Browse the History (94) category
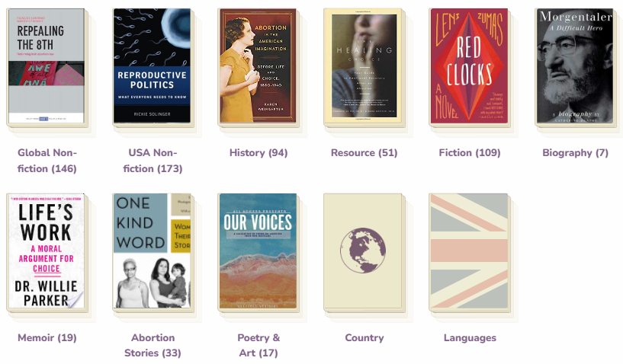The height and width of the screenshot is (364, 623). click(259, 153)
